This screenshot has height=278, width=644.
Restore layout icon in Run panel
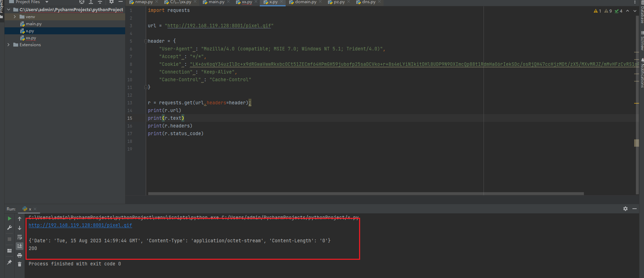[9, 251]
